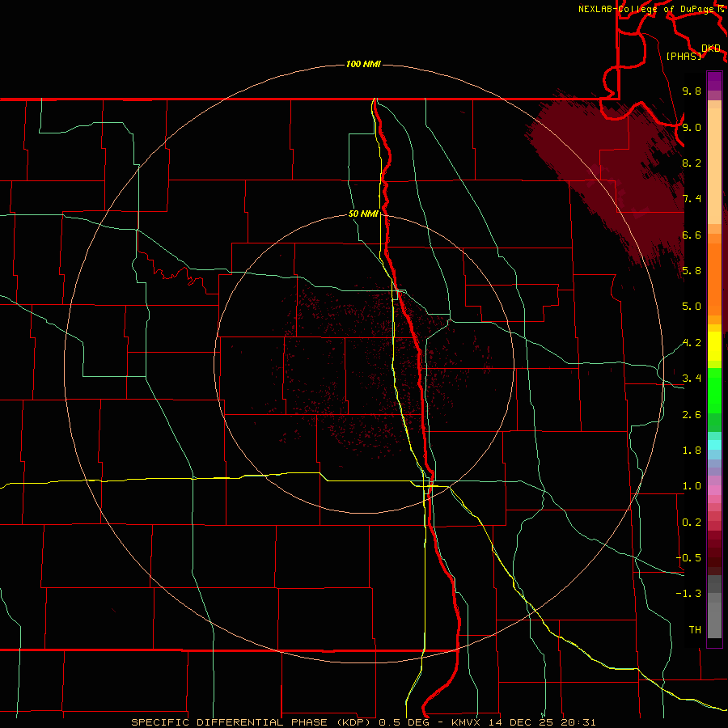Click the 6.6 value on the color scale
This screenshot has width=728, height=728.
[x=692, y=235]
